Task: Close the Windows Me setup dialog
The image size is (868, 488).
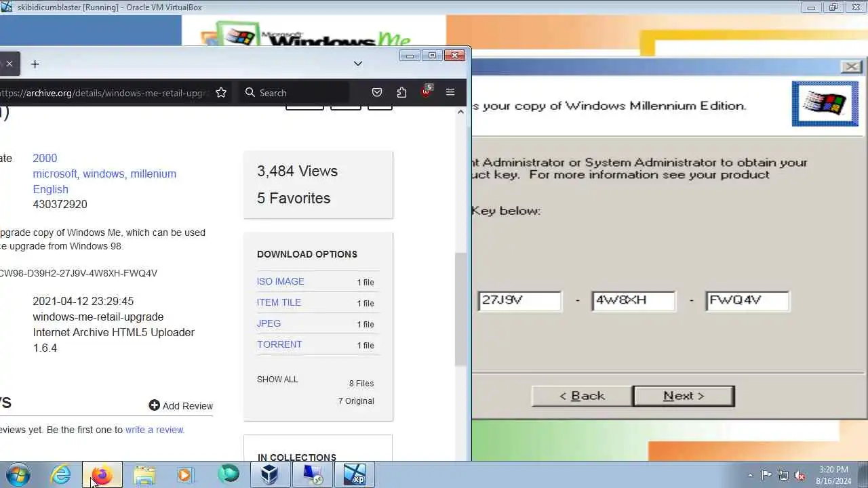Action: coord(851,66)
